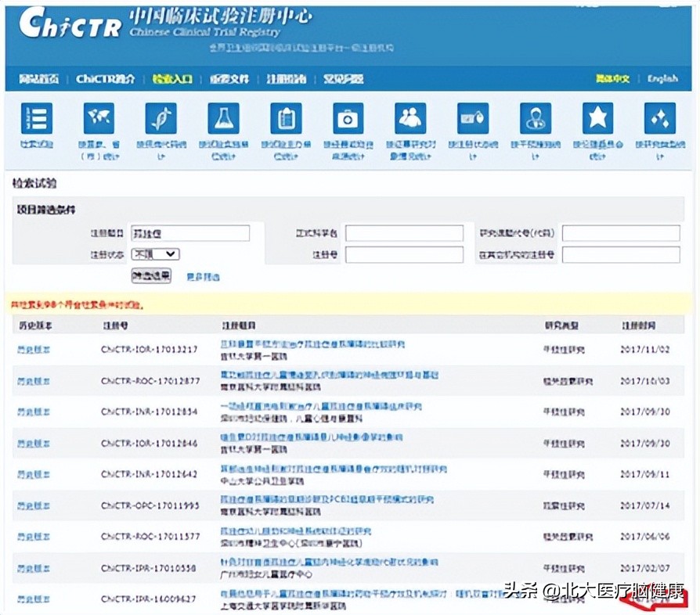The height and width of the screenshot is (615, 700).
Task: Select the laboratory flask statistics icon
Action: pyautogui.click(x=223, y=119)
